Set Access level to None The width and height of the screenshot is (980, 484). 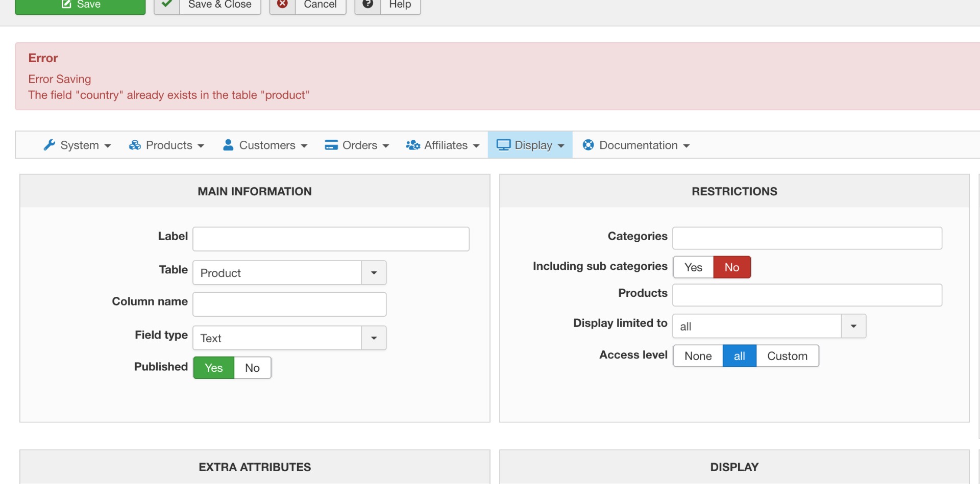coord(698,356)
